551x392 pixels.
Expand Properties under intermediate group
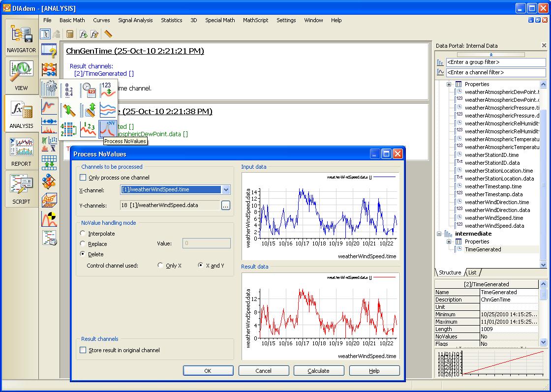tap(449, 241)
